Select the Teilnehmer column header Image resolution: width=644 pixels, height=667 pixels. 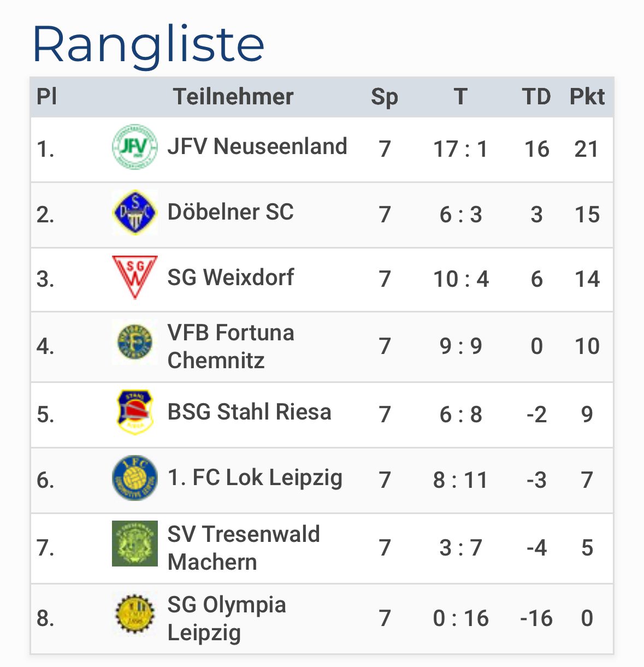tap(233, 97)
